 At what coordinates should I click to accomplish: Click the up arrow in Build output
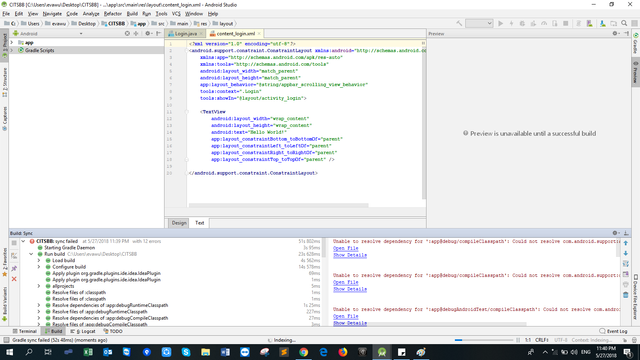click(x=626, y=243)
